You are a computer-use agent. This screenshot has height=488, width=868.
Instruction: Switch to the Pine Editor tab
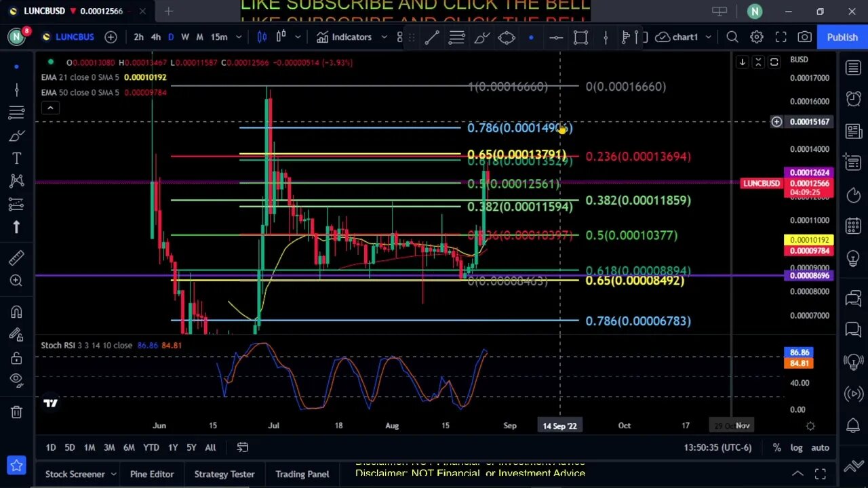pos(152,474)
